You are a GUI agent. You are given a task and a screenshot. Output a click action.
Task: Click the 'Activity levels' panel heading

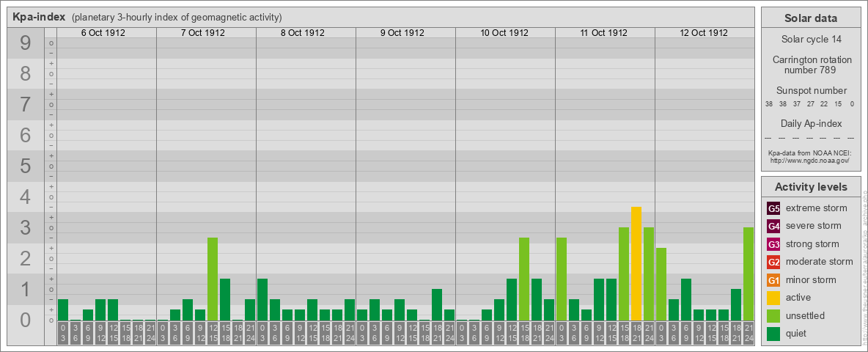pos(811,187)
